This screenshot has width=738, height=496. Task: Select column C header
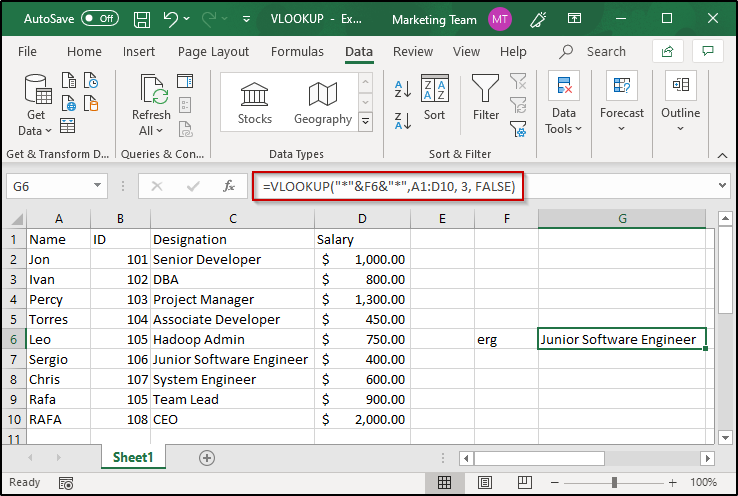[233, 219]
